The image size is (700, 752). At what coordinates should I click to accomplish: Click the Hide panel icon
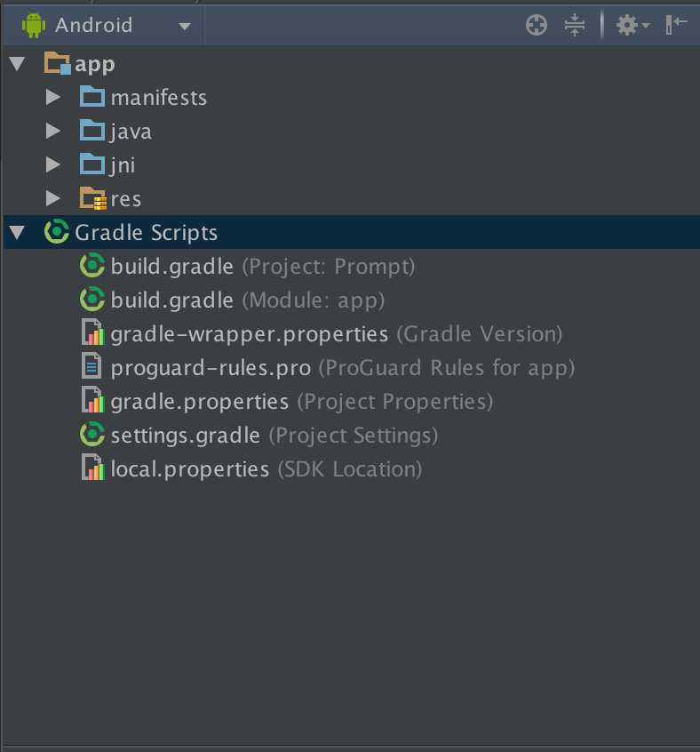(x=676, y=25)
